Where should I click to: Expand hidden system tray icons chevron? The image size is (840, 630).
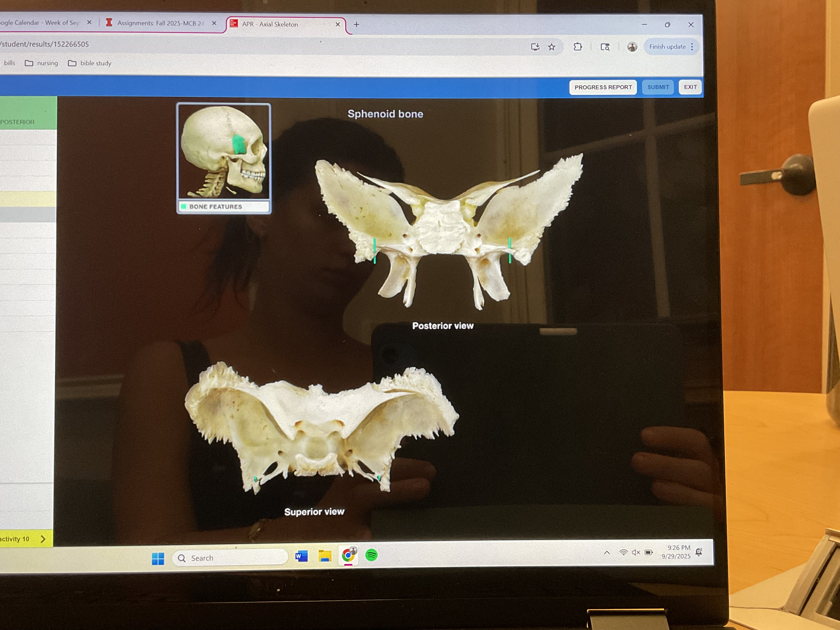(x=607, y=552)
